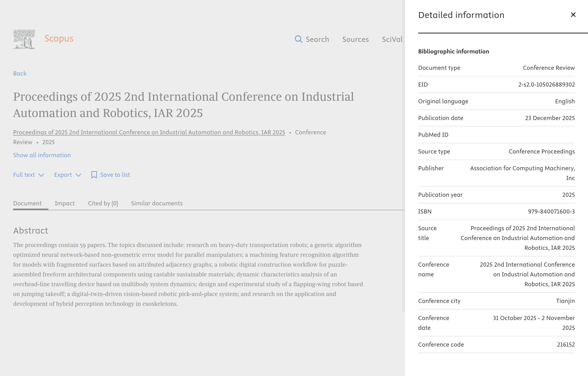
Task: Select the Abstract heading
Action: coord(30,230)
